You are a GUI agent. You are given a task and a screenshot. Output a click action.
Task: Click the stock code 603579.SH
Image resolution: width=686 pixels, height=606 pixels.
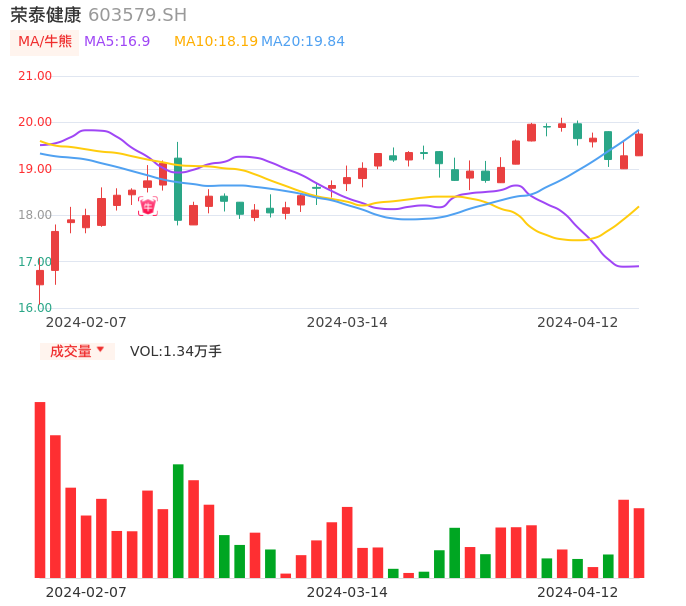tap(137, 15)
